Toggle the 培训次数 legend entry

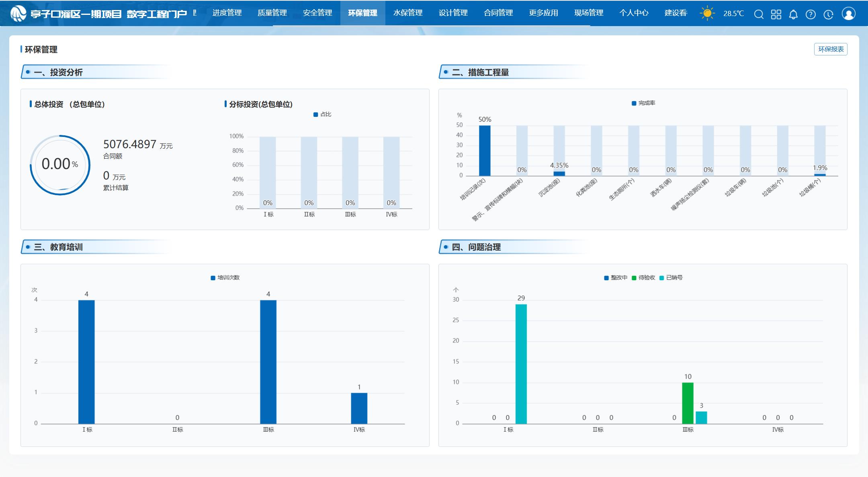(225, 277)
